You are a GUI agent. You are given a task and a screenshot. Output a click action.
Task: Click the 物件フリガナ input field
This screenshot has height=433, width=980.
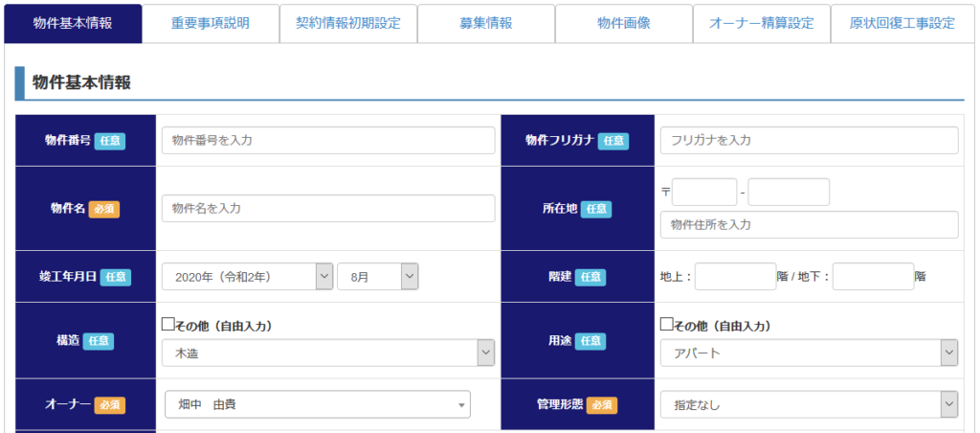[x=809, y=141]
